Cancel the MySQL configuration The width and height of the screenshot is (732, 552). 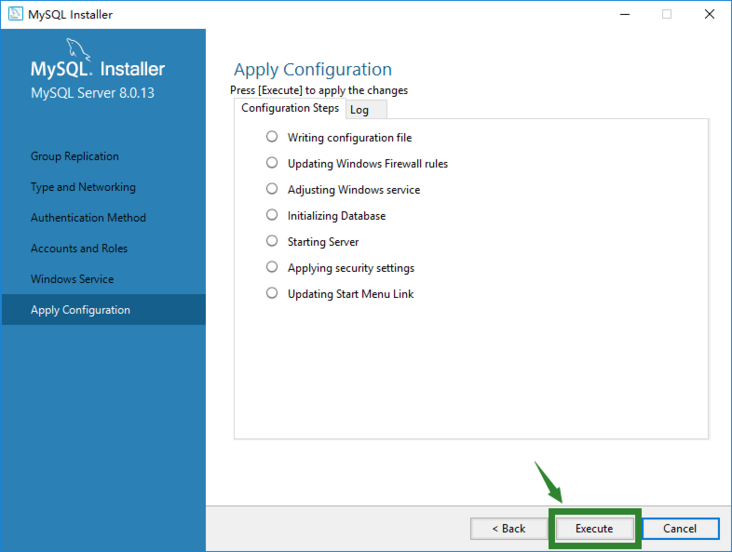[x=680, y=529]
